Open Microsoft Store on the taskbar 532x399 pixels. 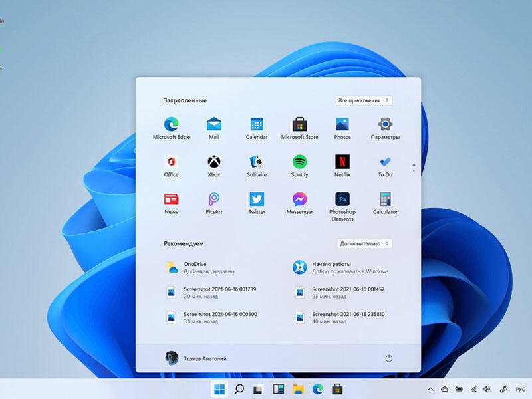(337, 389)
